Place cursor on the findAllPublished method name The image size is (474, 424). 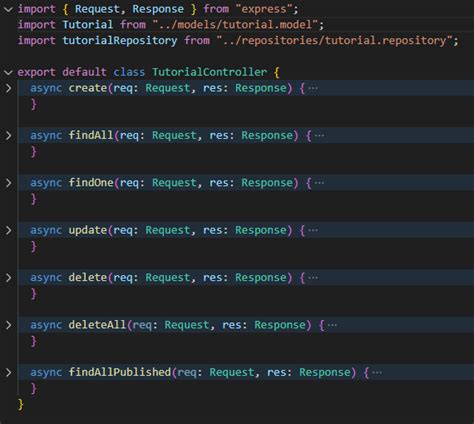tap(120, 372)
